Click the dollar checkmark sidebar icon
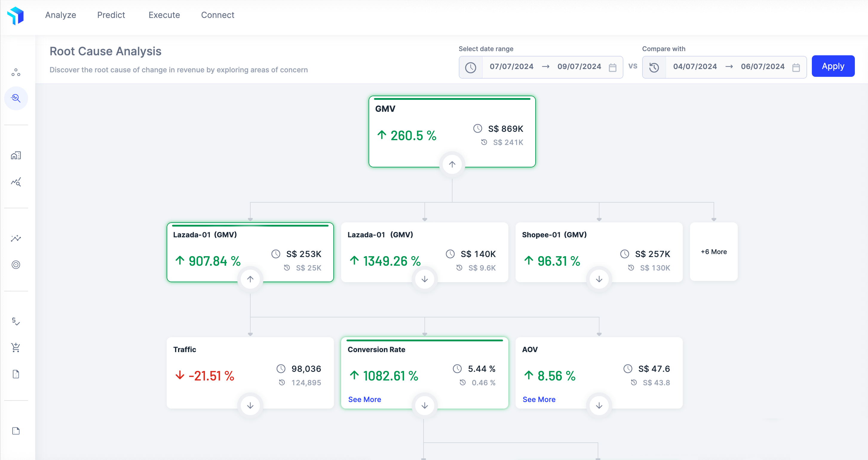Screen dimensions: 868x460 click(x=16, y=321)
